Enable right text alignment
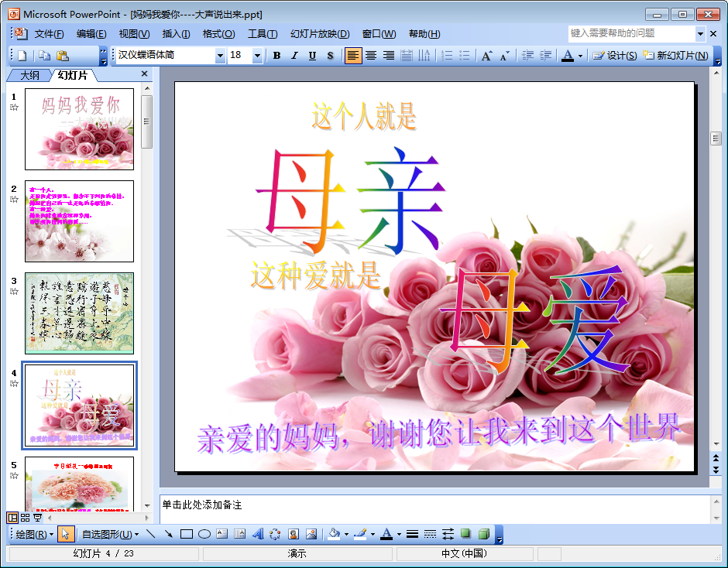728x568 pixels. tap(389, 56)
